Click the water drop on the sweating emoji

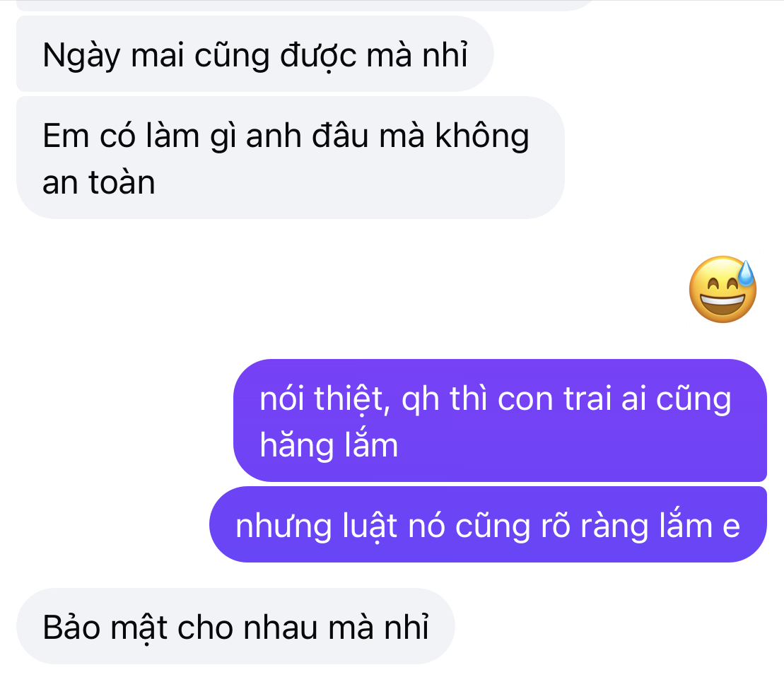pos(746,273)
